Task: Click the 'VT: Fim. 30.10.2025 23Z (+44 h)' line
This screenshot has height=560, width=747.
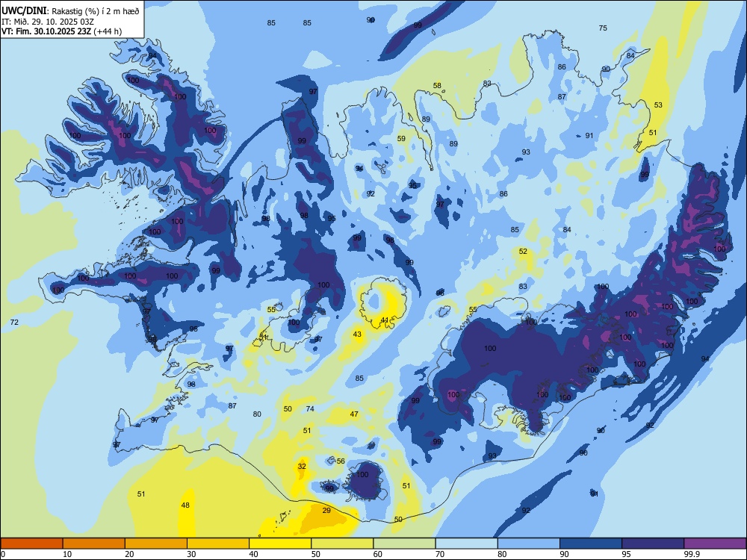Action: point(61,31)
